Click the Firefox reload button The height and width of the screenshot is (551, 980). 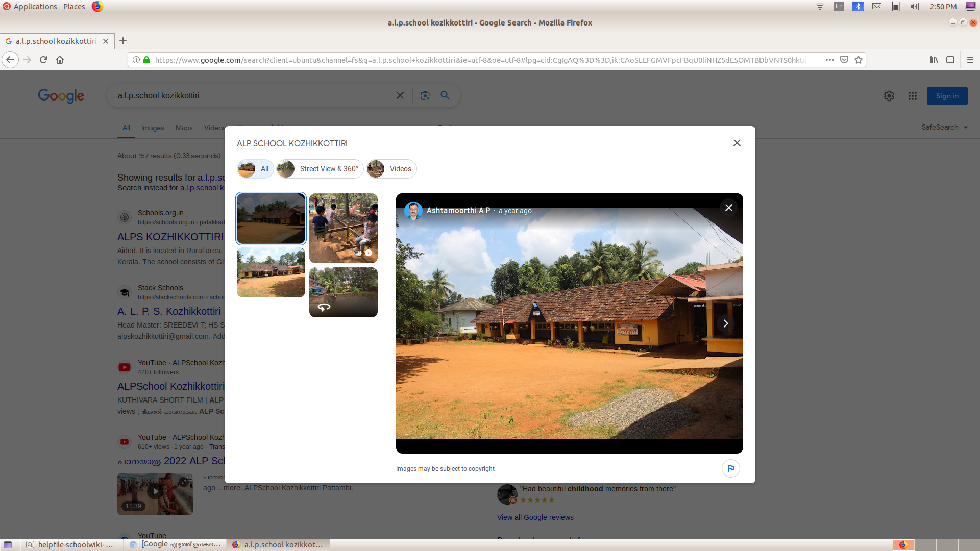pyautogui.click(x=43, y=60)
